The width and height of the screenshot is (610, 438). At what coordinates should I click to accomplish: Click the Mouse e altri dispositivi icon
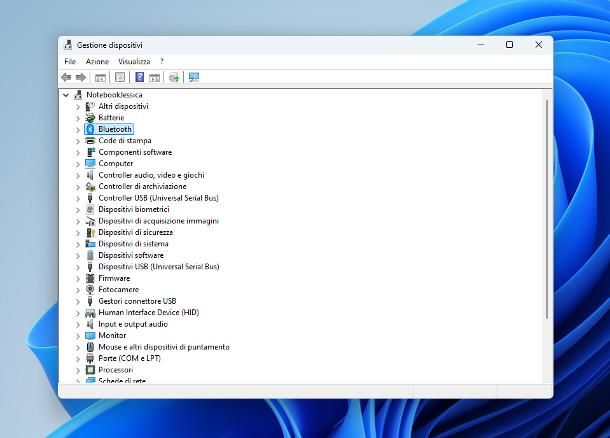click(x=90, y=347)
